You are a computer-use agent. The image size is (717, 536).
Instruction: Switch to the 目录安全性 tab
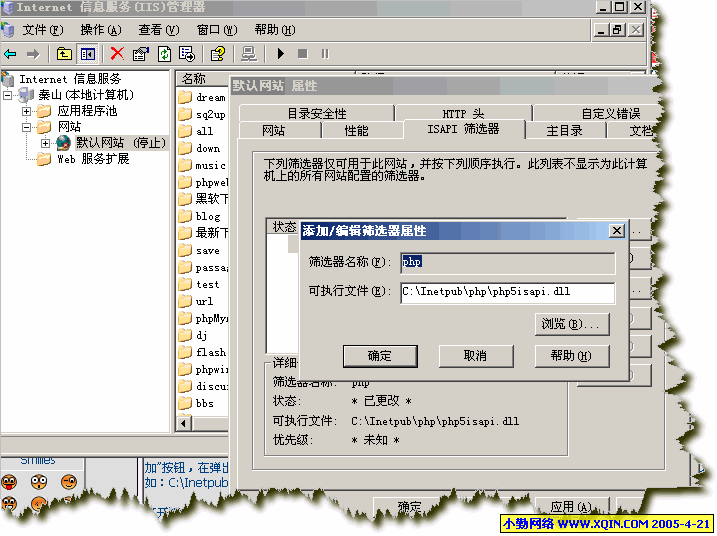click(x=316, y=113)
